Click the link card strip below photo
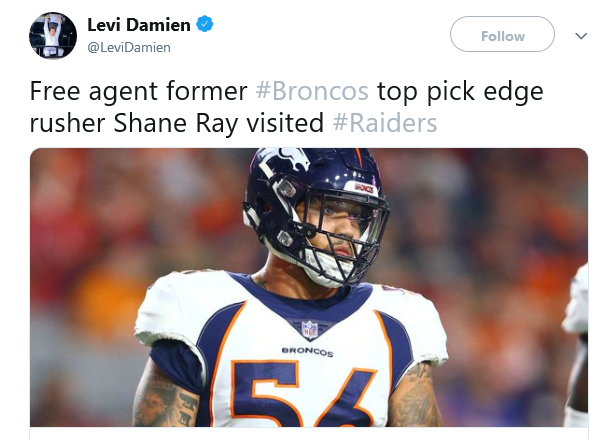This screenshot has height=440, width=614. [x=309, y=433]
